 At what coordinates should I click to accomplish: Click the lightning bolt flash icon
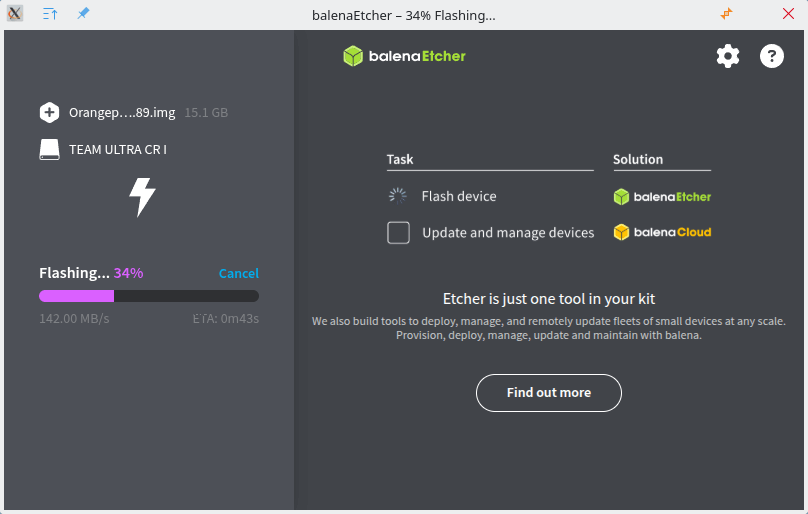(x=143, y=197)
